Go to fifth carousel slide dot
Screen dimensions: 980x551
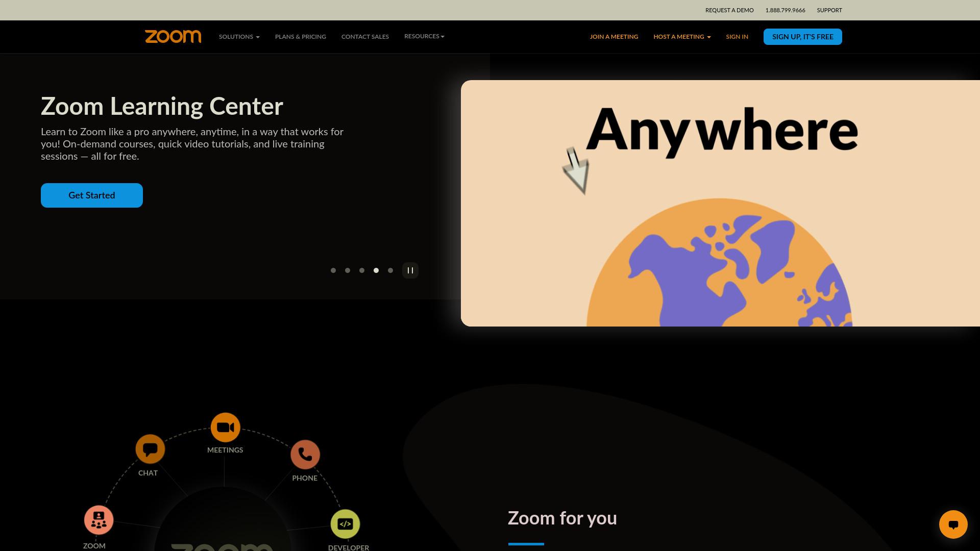pyautogui.click(x=390, y=270)
